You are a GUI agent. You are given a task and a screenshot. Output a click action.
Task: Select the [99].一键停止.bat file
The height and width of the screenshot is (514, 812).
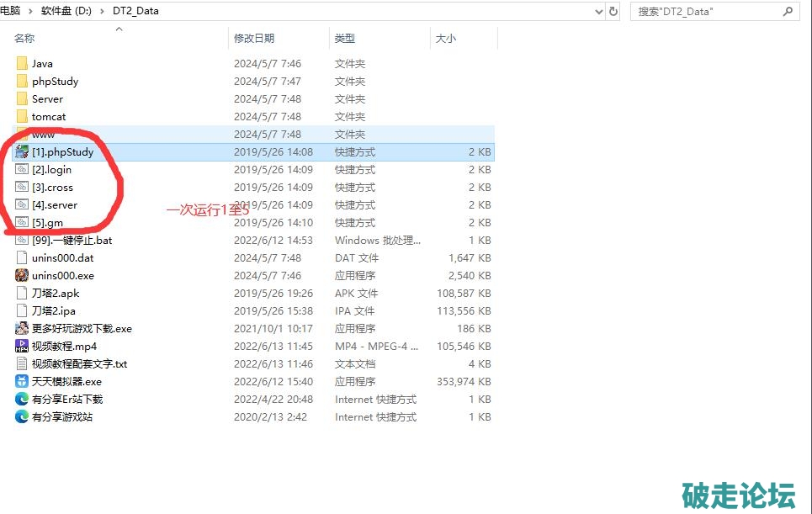(x=72, y=241)
